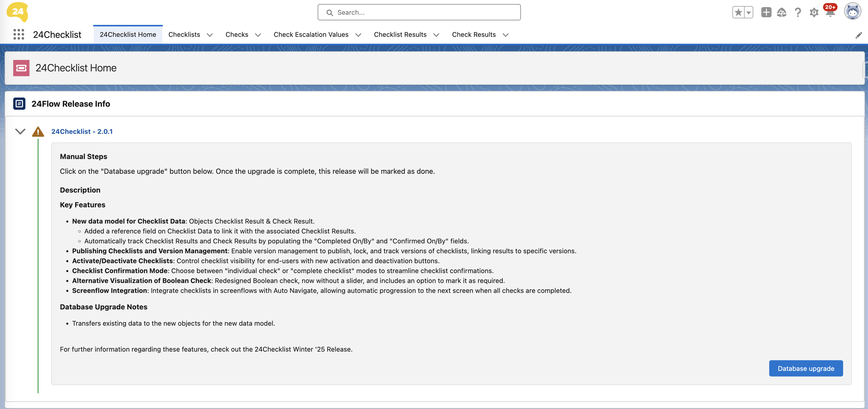Screen dimensions: 868x409
Task: Open the Check Escalation Values dropdown chevron
Action: point(358,35)
